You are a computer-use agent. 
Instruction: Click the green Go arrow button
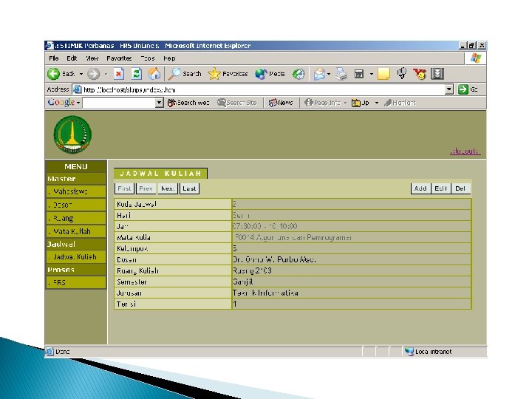point(463,89)
